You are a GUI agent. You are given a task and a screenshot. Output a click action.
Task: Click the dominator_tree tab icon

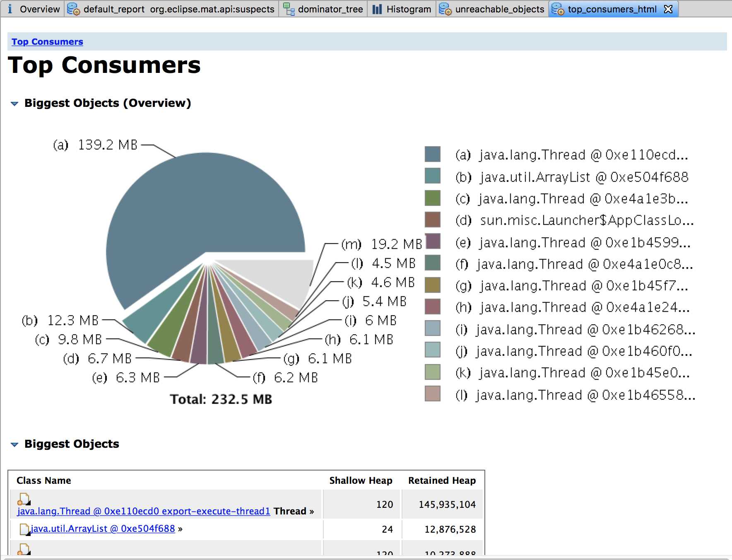[x=289, y=9]
